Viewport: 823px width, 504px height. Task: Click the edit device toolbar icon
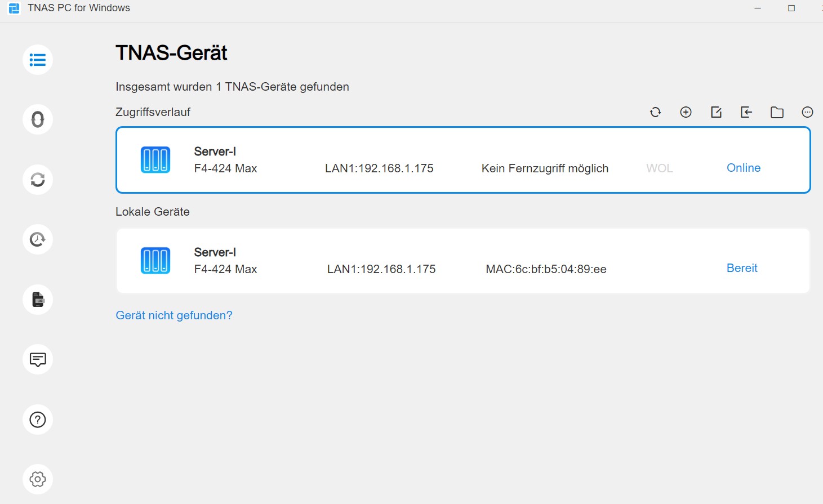click(716, 112)
